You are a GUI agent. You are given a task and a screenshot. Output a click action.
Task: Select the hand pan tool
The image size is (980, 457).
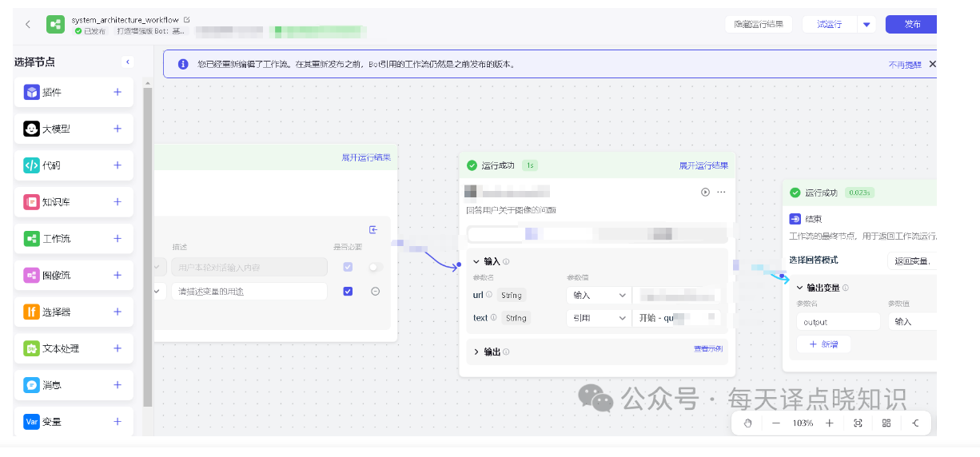tap(747, 423)
